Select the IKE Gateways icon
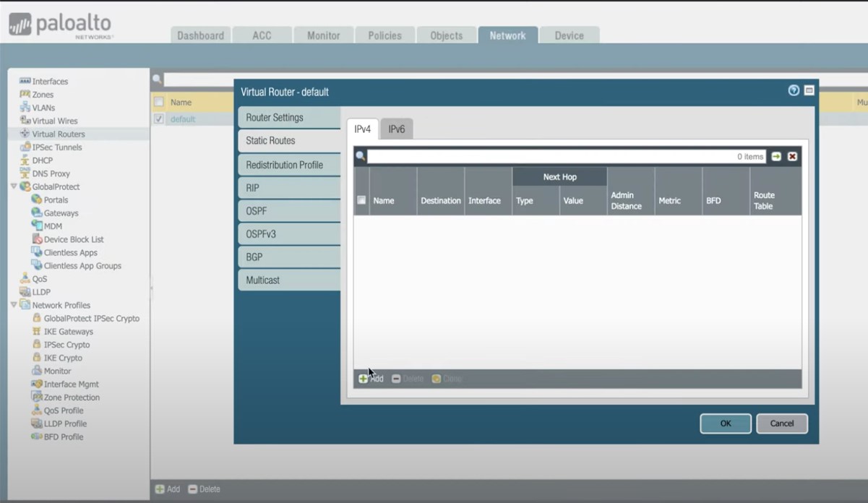 37,331
